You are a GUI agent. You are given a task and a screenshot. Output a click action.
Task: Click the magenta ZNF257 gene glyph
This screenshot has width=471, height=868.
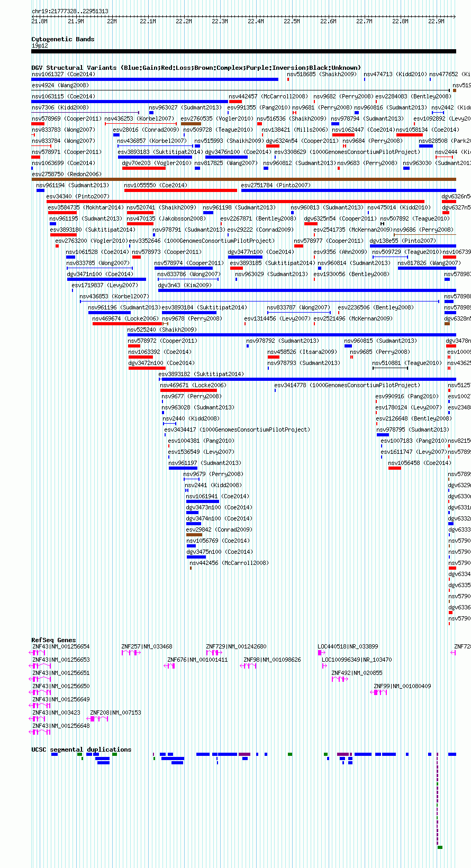131,653
